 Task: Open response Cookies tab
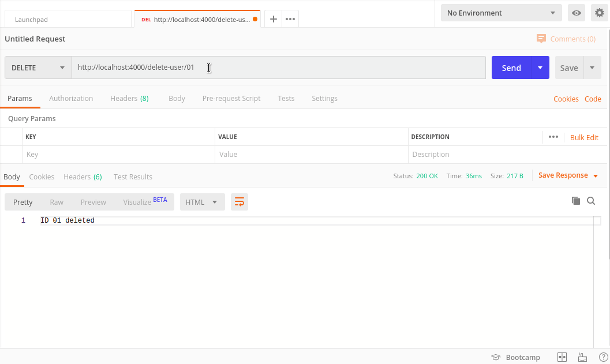[42, 177]
